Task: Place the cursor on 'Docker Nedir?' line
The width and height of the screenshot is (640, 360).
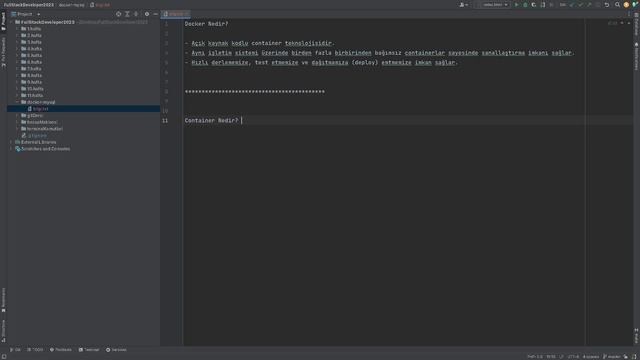Action: (206, 24)
